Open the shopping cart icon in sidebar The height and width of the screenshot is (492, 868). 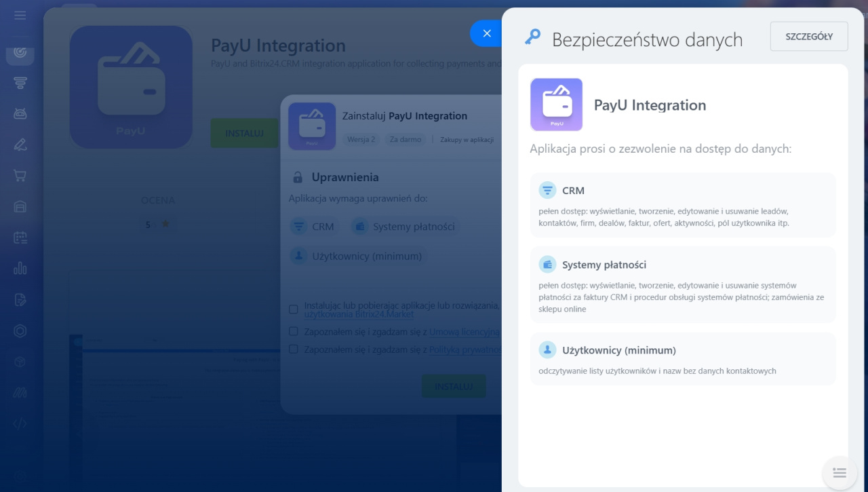[20, 176]
